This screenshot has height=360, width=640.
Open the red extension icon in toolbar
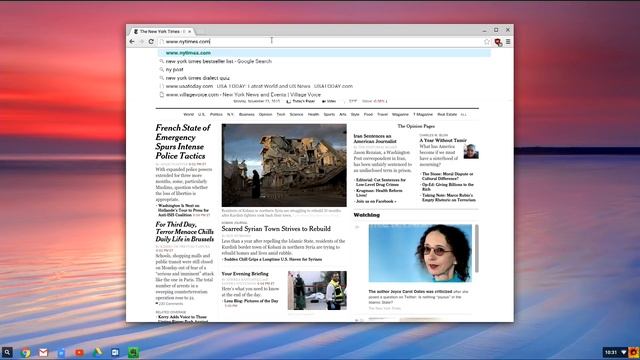click(498, 42)
